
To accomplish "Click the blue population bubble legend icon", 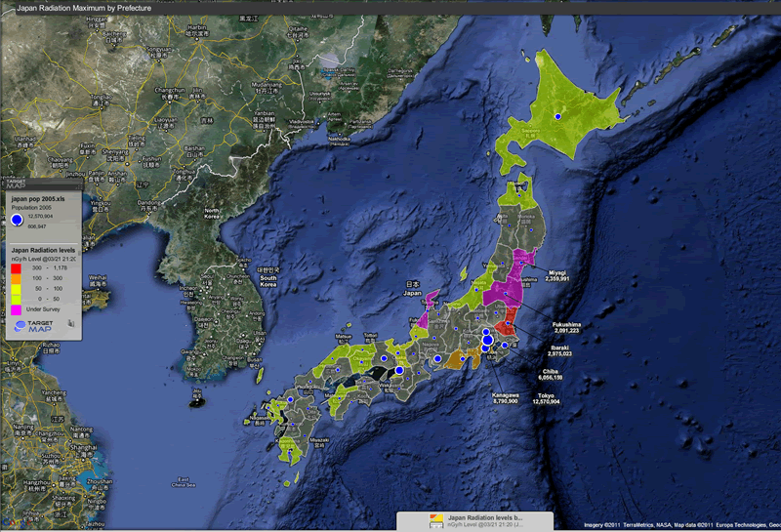I will coord(17,222).
